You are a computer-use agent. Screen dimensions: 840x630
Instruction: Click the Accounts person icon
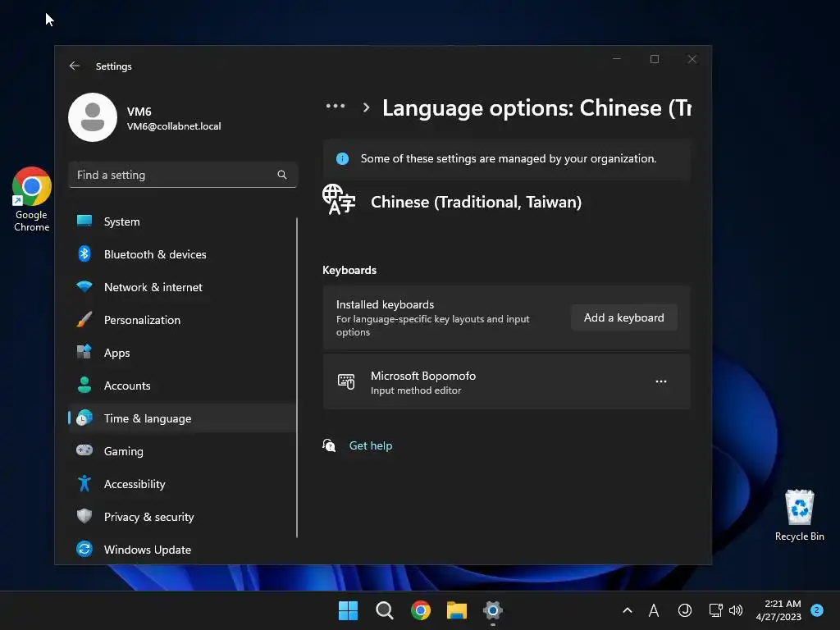click(84, 386)
